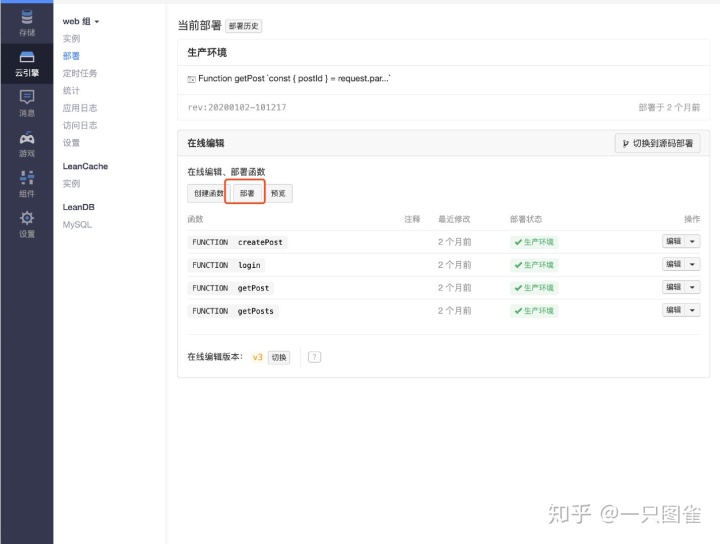Select the FUNCTION getPosts entry
Image resolution: width=720 pixels, height=544 pixels.
coord(233,311)
